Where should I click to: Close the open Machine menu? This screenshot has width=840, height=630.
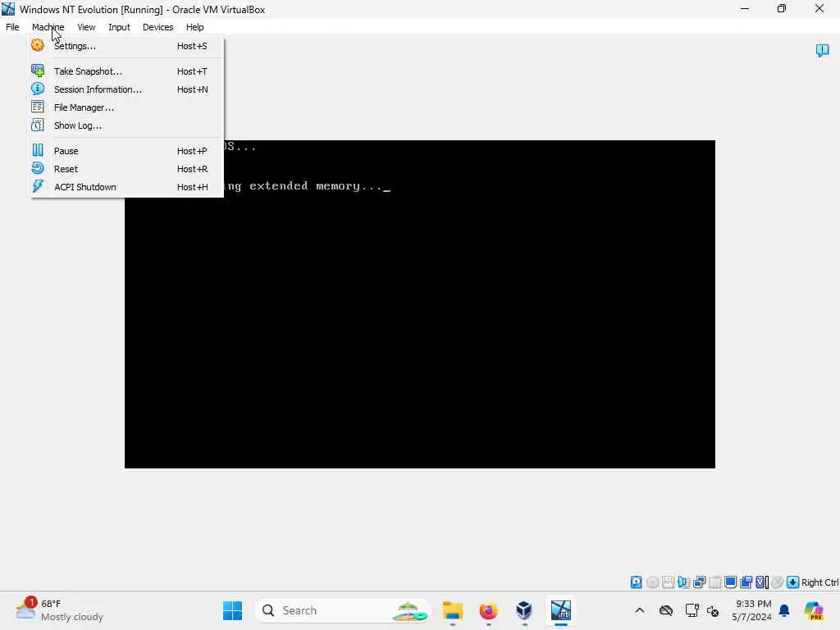point(48,27)
